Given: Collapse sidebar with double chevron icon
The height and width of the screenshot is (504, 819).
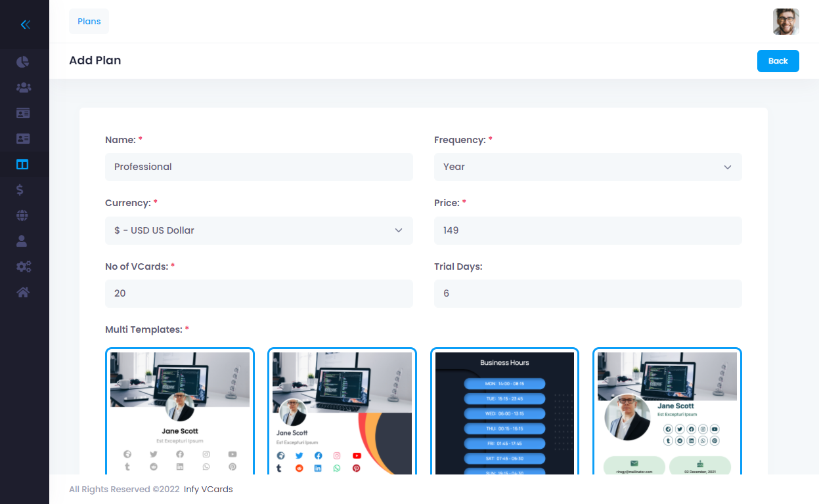Looking at the screenshot, I should (25, 25).
